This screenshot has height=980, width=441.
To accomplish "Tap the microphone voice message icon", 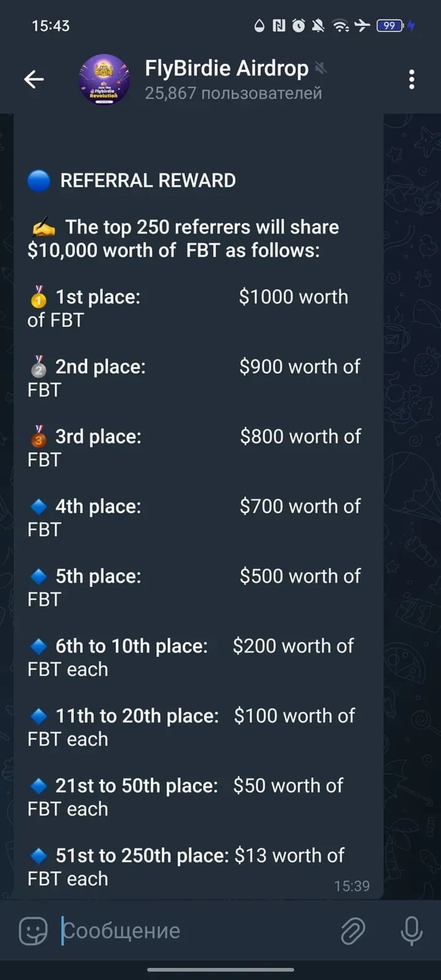I will 411,930.
